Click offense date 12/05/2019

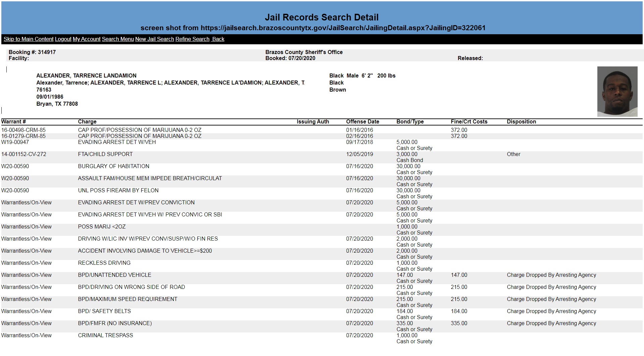(360, 154)
